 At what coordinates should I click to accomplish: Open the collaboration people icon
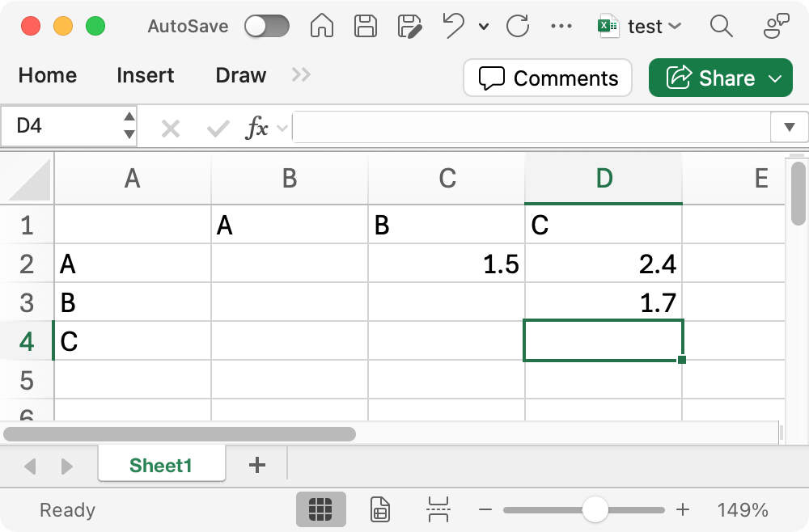pos(777,26)
